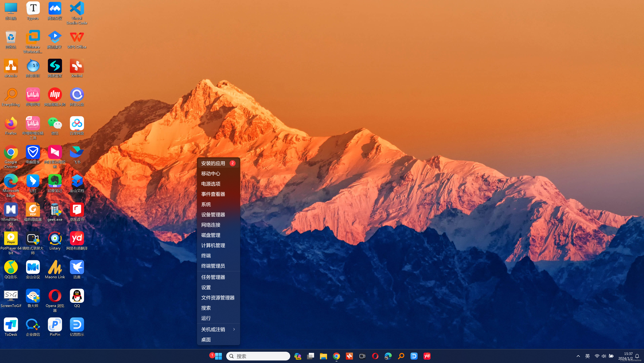Select PixPin desktop icon

[x=55, y=327]
